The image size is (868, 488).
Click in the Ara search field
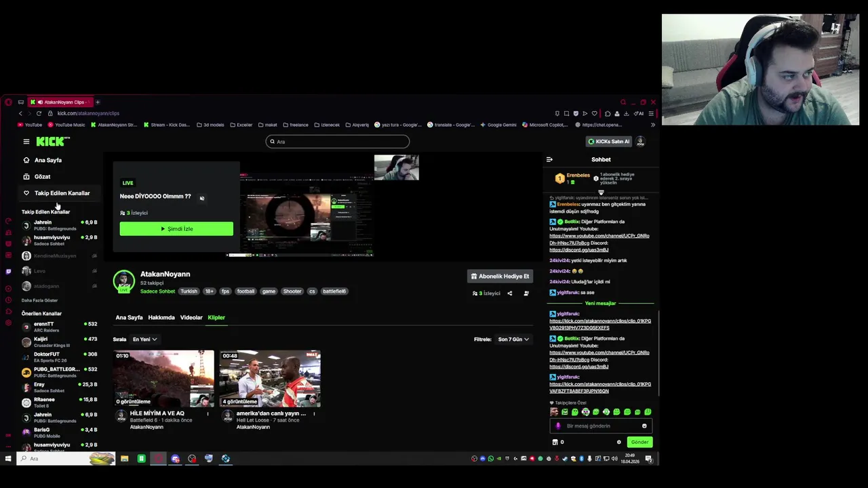[338, 142]
